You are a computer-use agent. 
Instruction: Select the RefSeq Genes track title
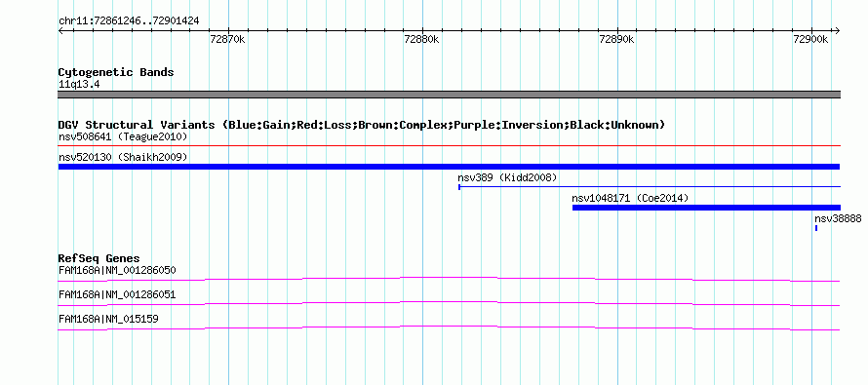tap(99, 258)
